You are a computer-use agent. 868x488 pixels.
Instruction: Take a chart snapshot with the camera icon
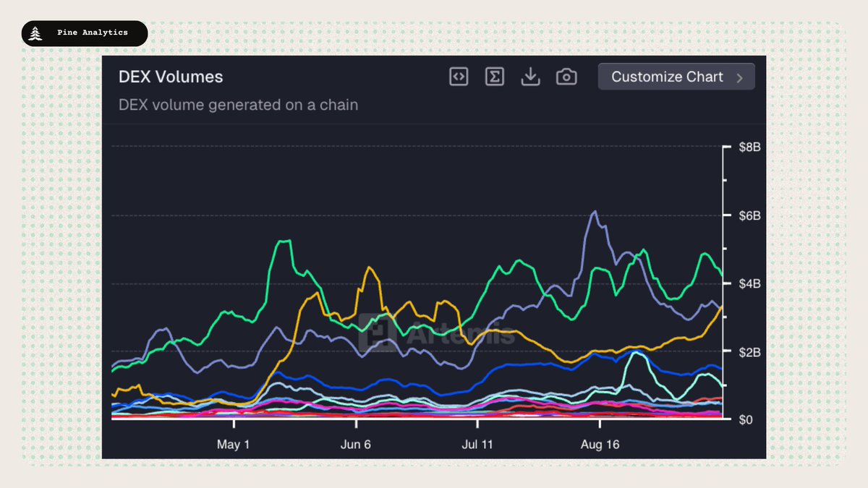(x=566, y=76)
